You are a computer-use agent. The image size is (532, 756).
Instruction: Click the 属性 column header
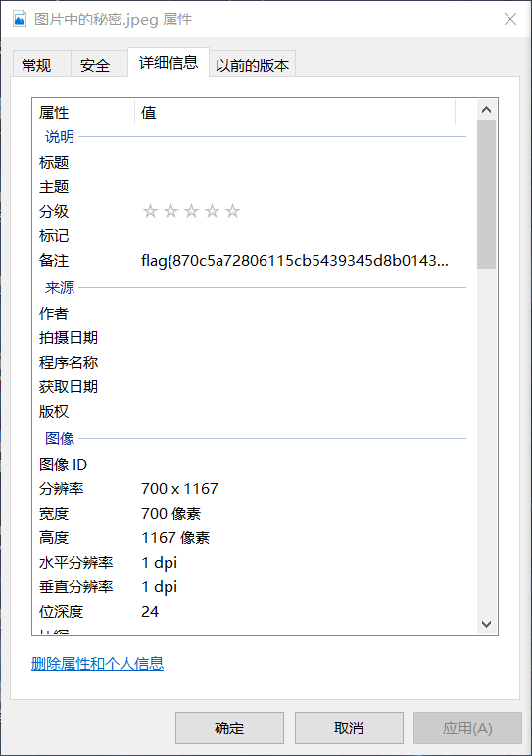pyautogui.click(x=83, y=113)
